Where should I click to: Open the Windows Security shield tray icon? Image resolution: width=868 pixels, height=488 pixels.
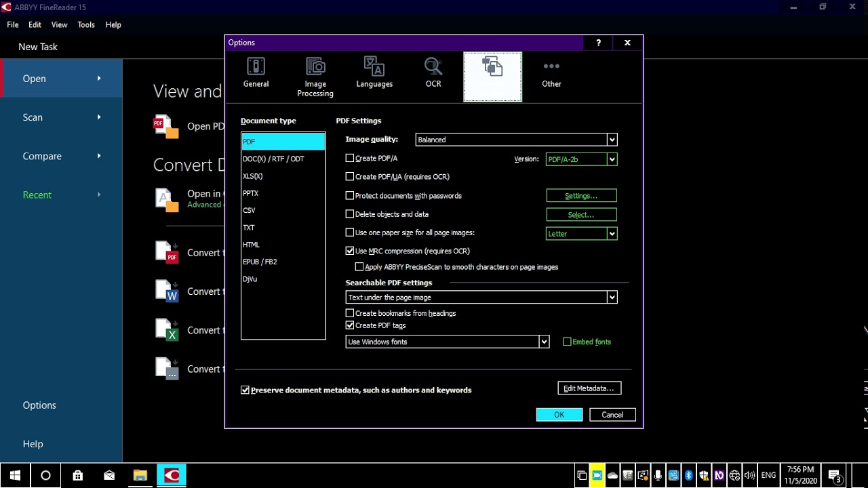point(704,475)
